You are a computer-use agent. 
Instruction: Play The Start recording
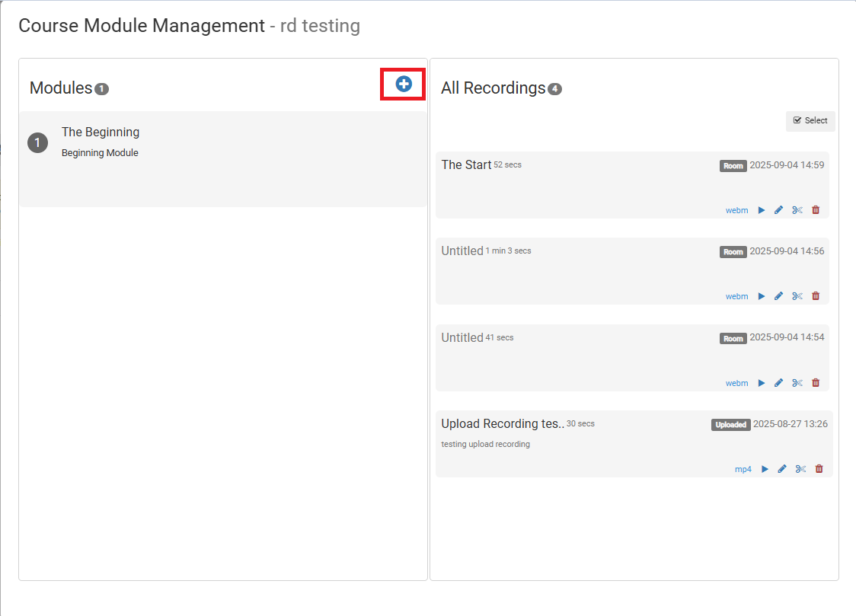[762, 210]
